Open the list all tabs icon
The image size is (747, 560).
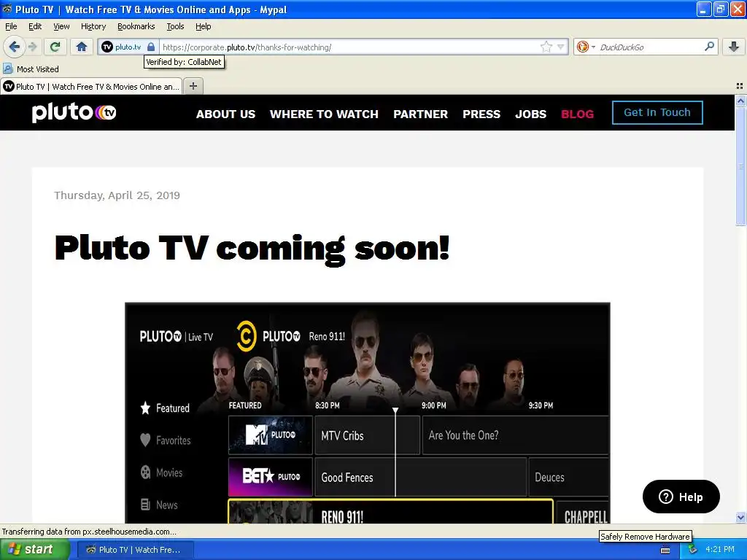pos(740,86)
